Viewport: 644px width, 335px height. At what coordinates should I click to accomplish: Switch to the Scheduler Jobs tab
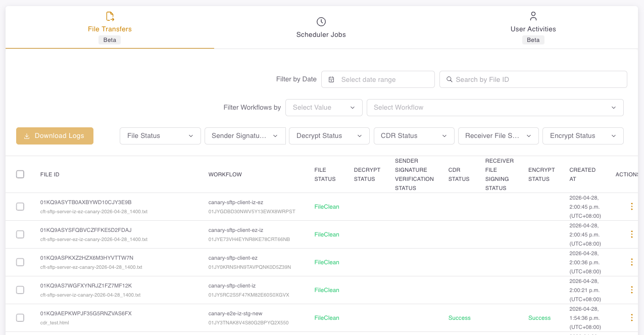click(321, 28)
